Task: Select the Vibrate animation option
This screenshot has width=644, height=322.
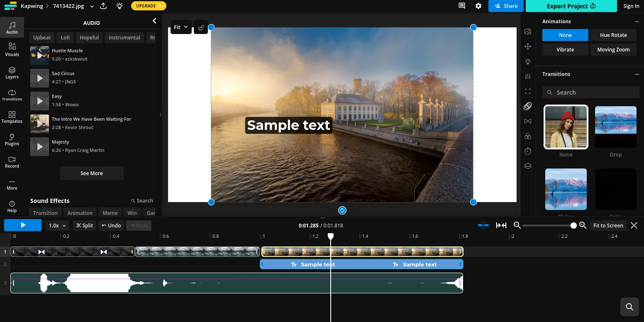Action: [x=565, y=49]
